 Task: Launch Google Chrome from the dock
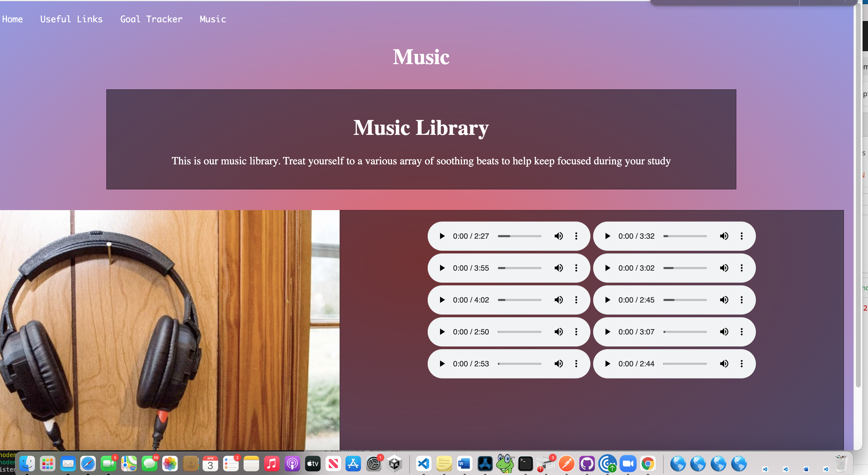pos(648,464)
